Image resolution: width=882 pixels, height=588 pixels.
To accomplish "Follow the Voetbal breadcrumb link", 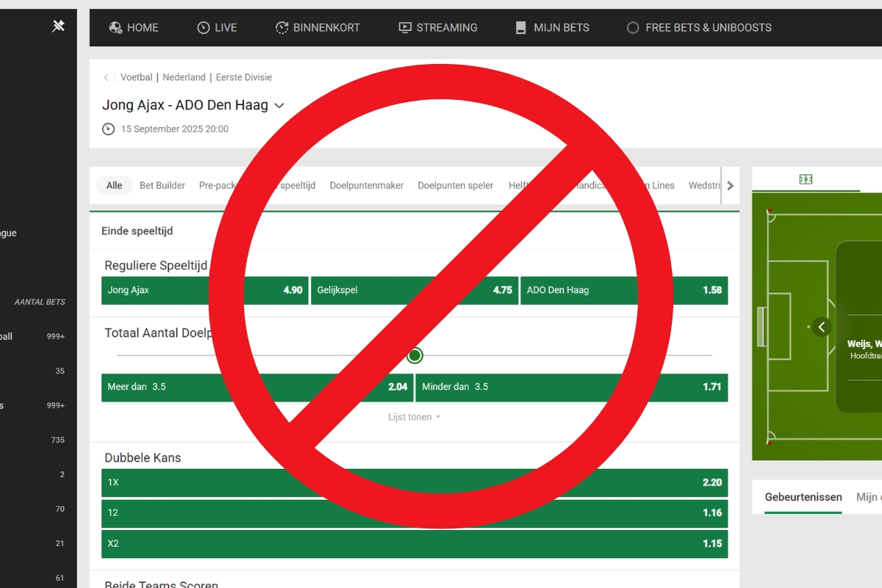I will tap(137, 77).
